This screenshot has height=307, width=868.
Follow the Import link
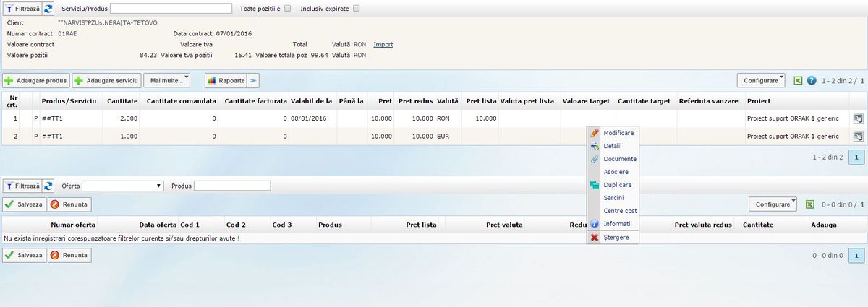tap(383, 44)
